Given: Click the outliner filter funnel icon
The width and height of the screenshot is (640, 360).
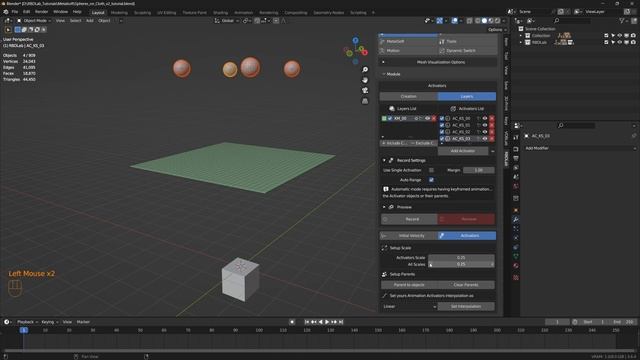Looking at the screenshot, I should coord(622,20).
